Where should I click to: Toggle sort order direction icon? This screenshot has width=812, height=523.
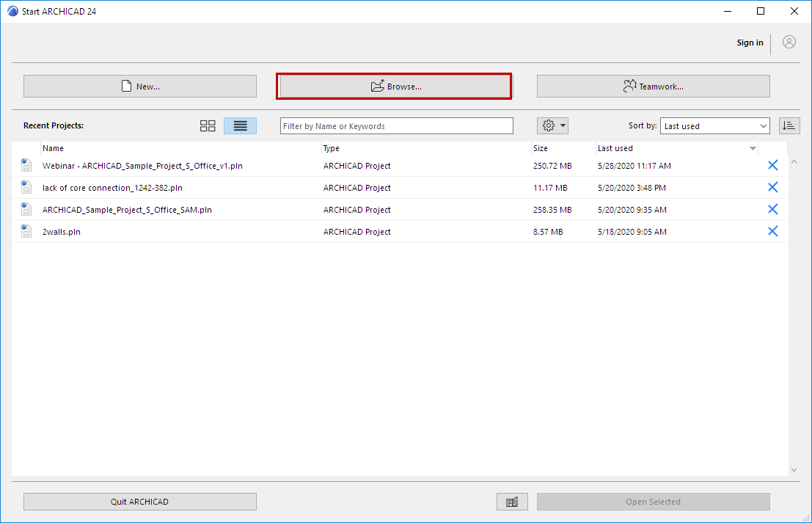pos(789,126)
